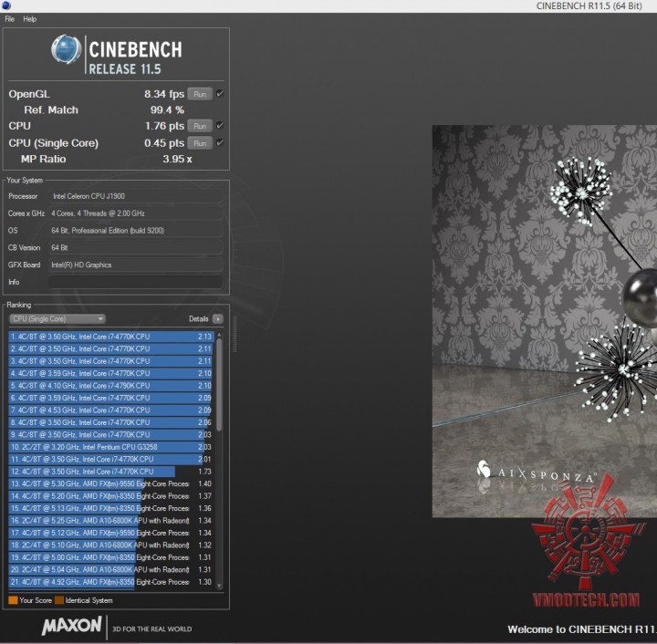Run the CPU benchmark
The width and height of the screenshot is (657, 644).
point(200,126)
